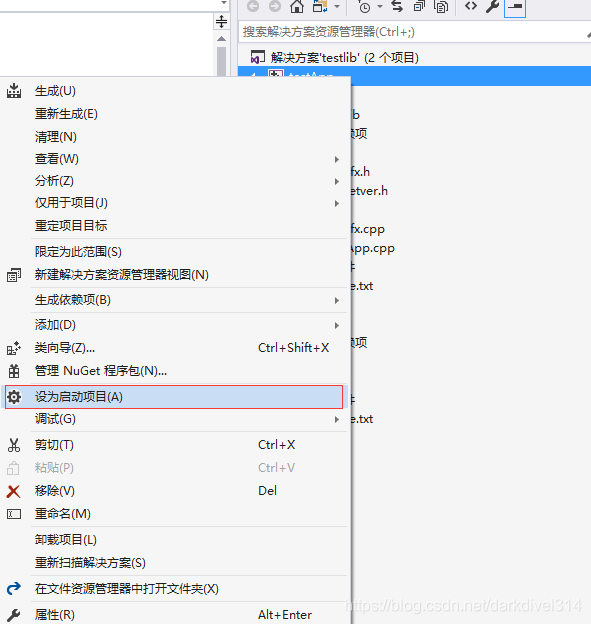Expand the 分析(Z) submenu
The image size is (591, 624).
[x=175, y=181]
